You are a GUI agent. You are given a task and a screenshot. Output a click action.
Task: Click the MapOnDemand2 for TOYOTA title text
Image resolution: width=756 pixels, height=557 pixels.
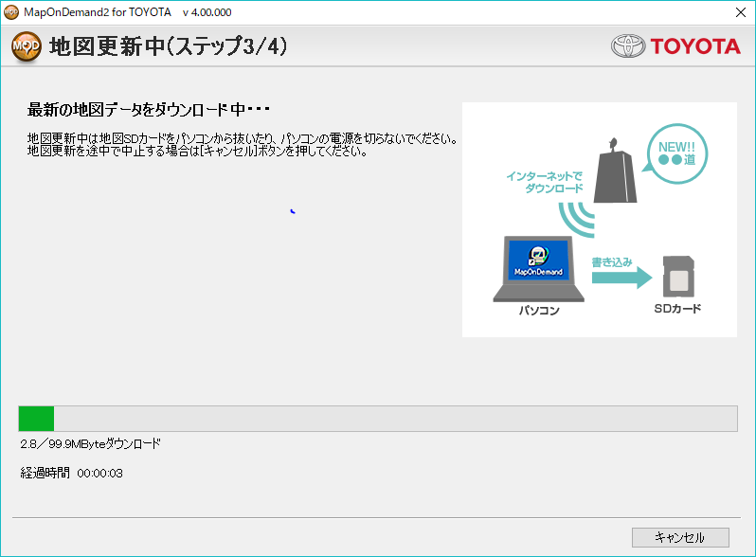[98, 12]
